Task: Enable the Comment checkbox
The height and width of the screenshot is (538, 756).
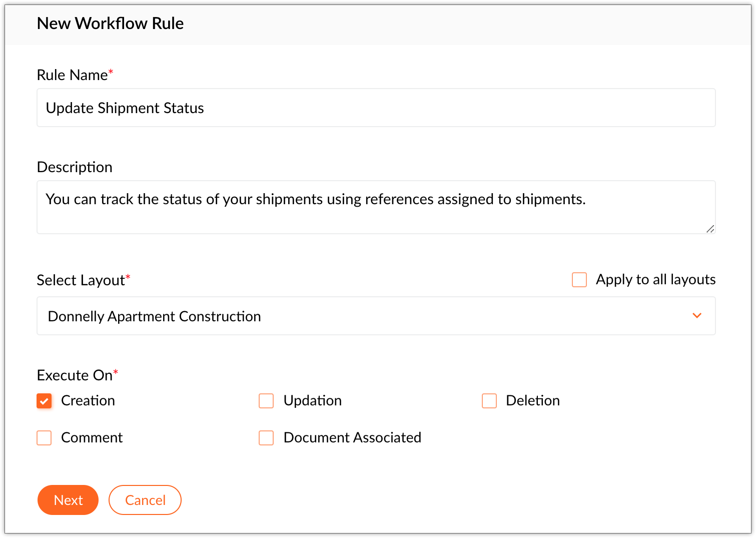Action: (x=44, y=438)
